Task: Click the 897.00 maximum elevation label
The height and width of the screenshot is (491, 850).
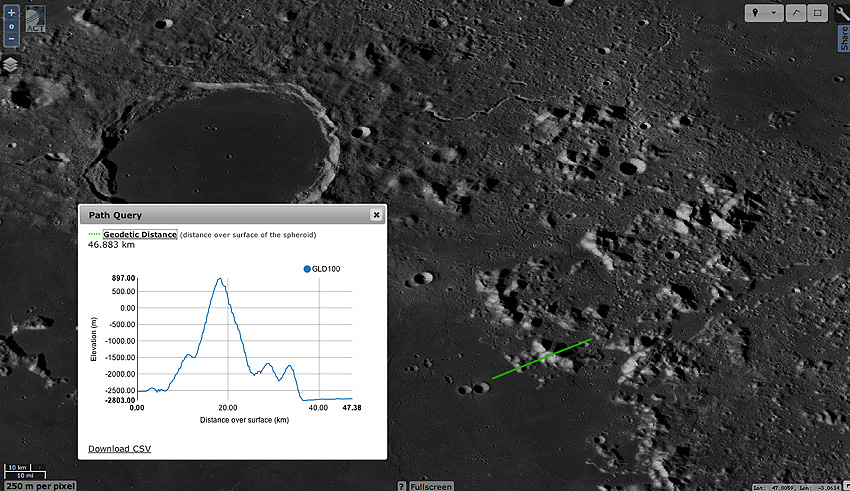Action: (x=124, y=278)
